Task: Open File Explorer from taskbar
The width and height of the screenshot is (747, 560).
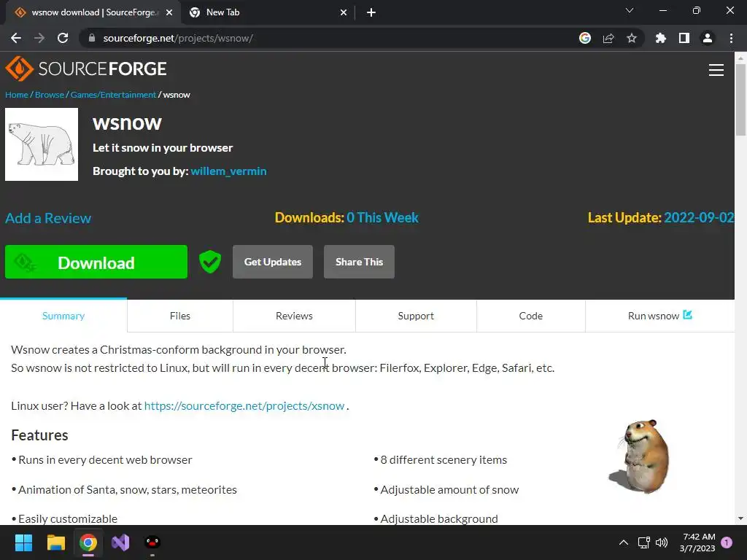Action: tap(55, 542)
